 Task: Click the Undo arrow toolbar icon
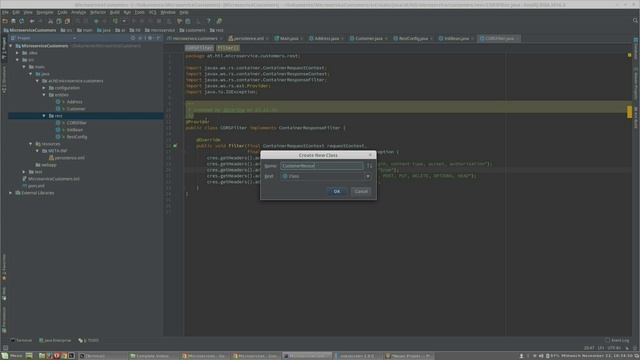point(32,21)
